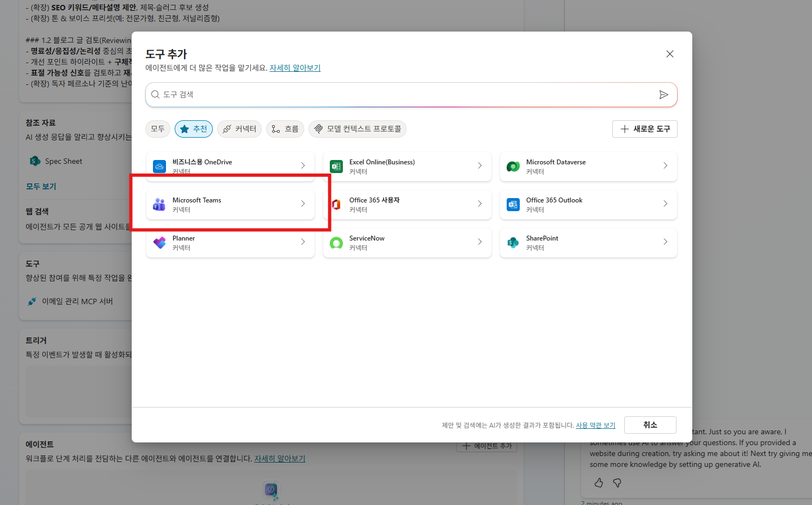
Task: Open the Microsoft Teams connector icon
Action: pos(159,204)
